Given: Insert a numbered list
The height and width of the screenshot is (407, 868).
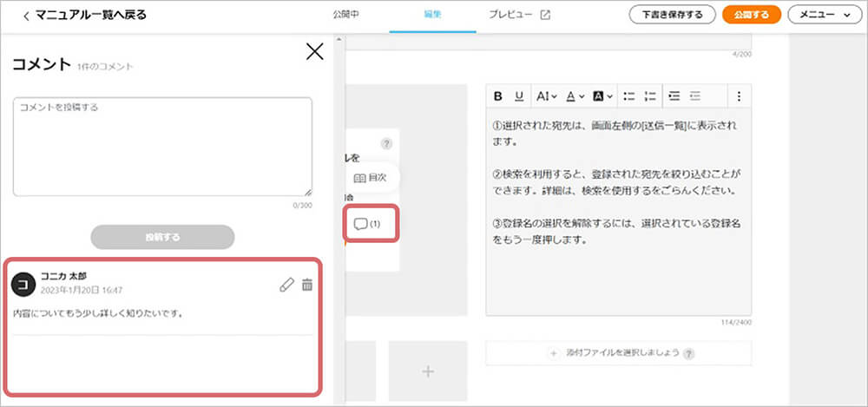Looking at the screenshot, I should pyautogui.click(x=649, y=96).
